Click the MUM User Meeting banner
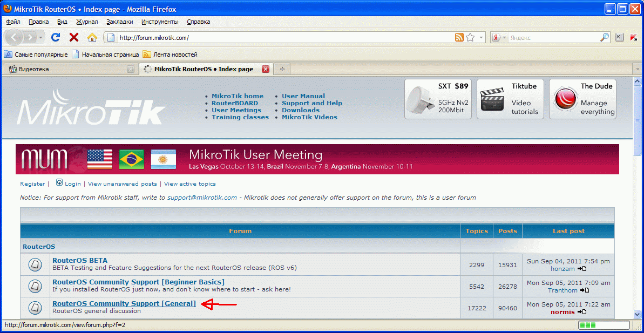The image size is (644, 333). tap(317, 159)
